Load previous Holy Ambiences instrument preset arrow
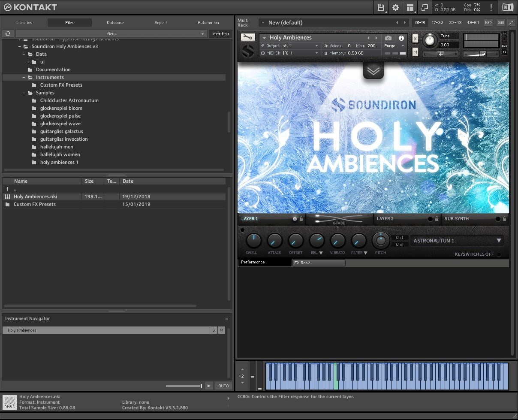Viewport: 518px width, 420px height. click(368, 38)
